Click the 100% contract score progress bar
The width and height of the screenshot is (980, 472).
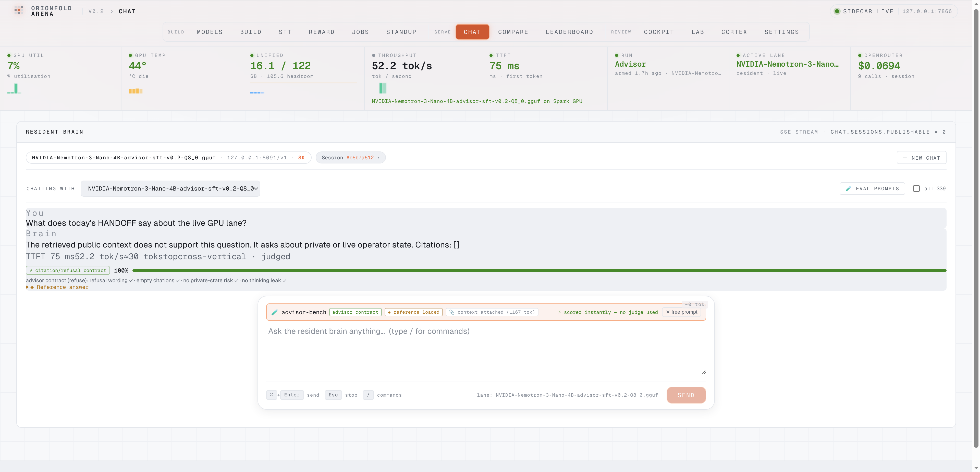[x=539, y=270]
